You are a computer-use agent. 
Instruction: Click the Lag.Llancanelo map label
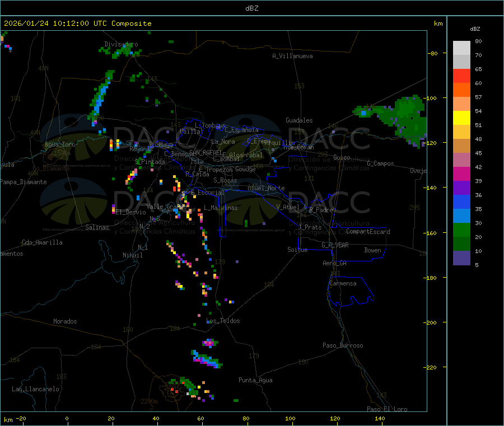pos(36,389)
